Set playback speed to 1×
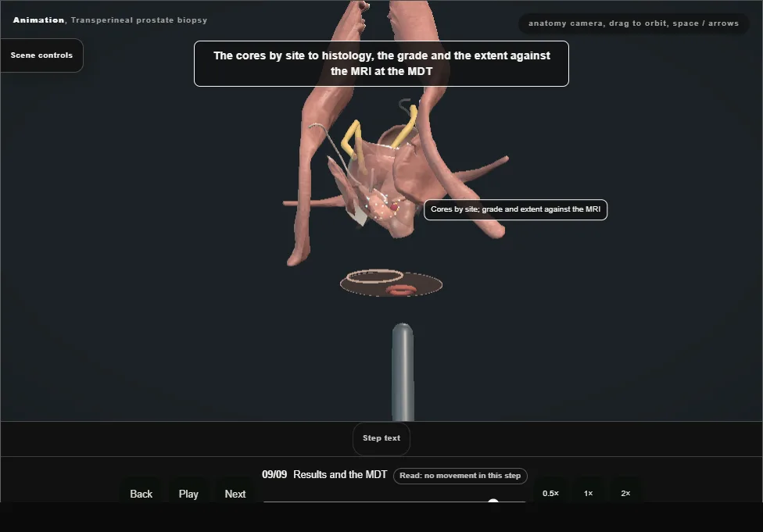The height and width of the screenshot is (532, 763). pos(589,493)
